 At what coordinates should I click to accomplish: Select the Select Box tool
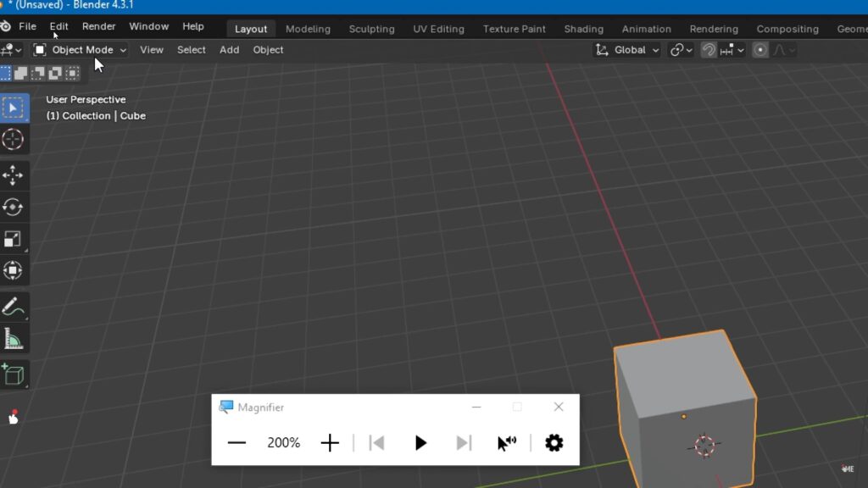[x=13, y=108]
